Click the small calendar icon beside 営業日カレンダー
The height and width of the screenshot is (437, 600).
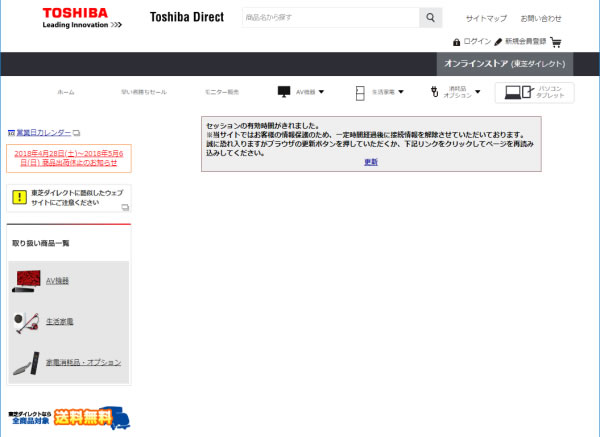click(x=11, y=133)
